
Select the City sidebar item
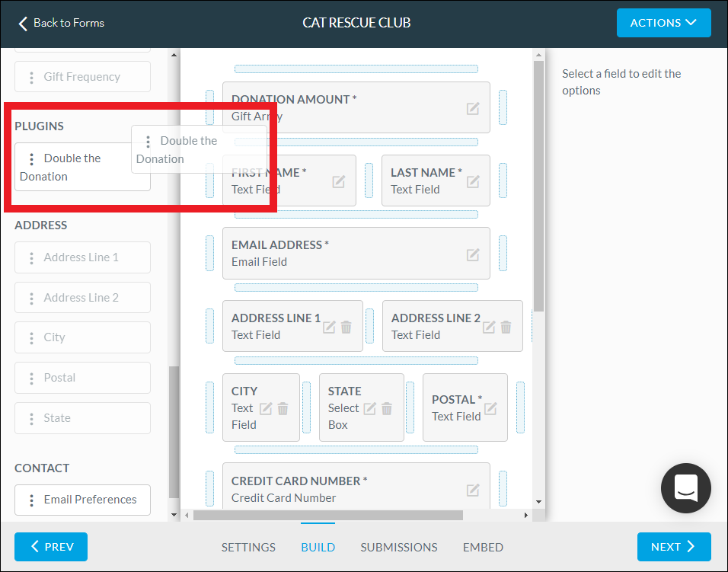coord(83,337)
